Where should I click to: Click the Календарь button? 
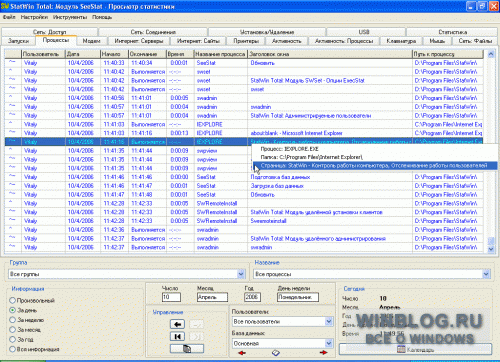click(x=415, y=349)
